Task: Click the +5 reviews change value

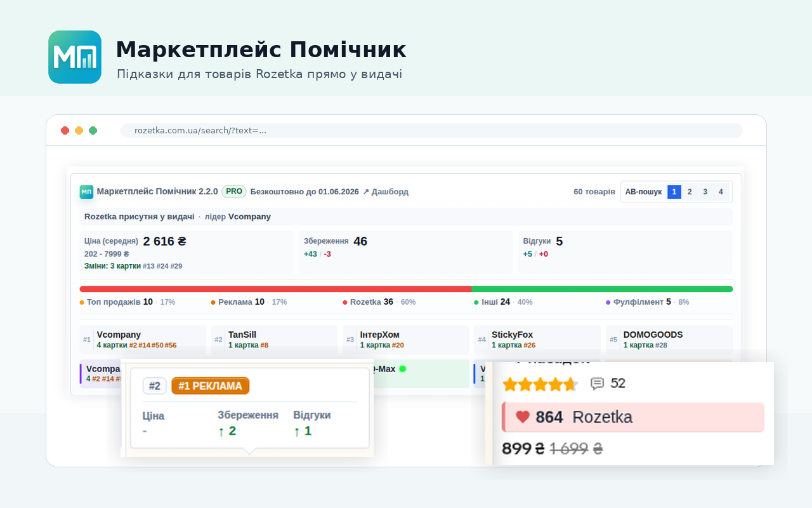Action: tap(528, 254)
